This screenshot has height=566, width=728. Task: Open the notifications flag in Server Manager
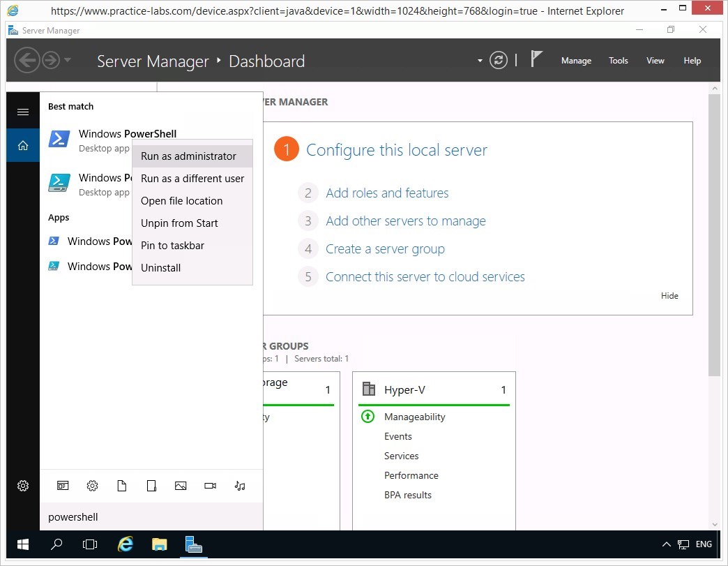pyautogui.click(x=536, y=60)
